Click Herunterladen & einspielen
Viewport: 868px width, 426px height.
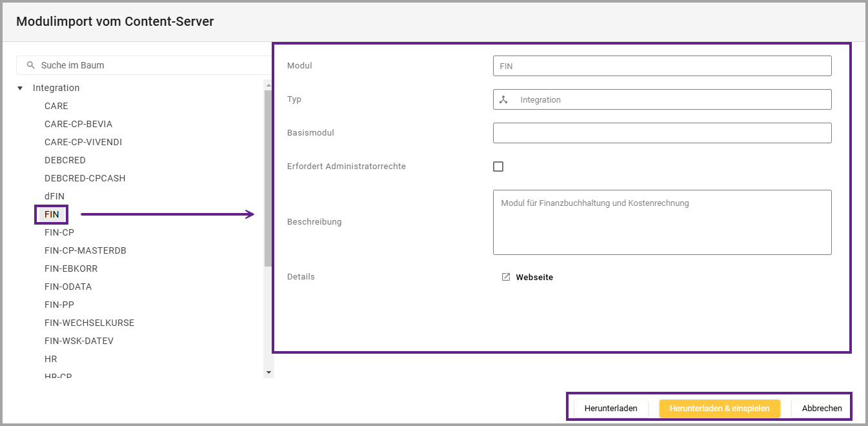(x=719, y=409)
